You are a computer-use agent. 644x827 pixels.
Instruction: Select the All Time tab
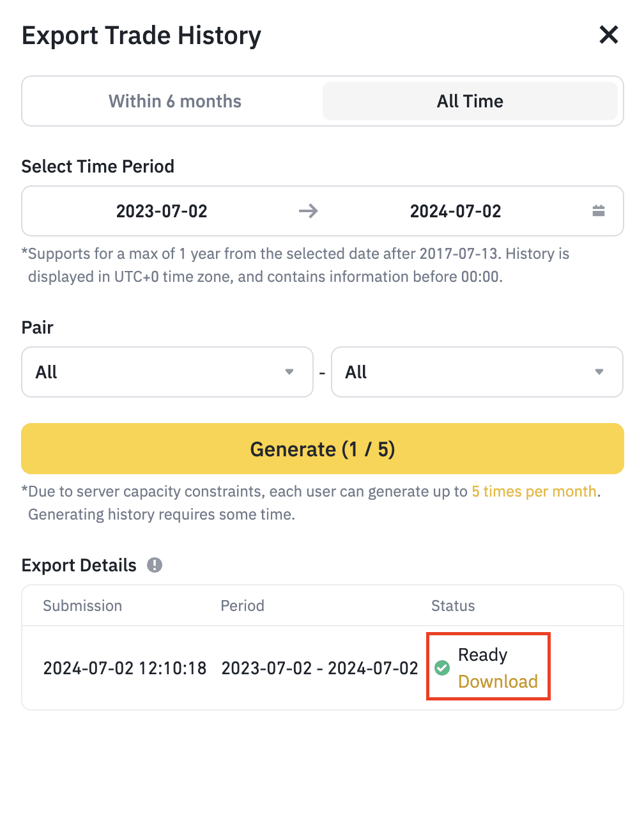tap(470, 101)
